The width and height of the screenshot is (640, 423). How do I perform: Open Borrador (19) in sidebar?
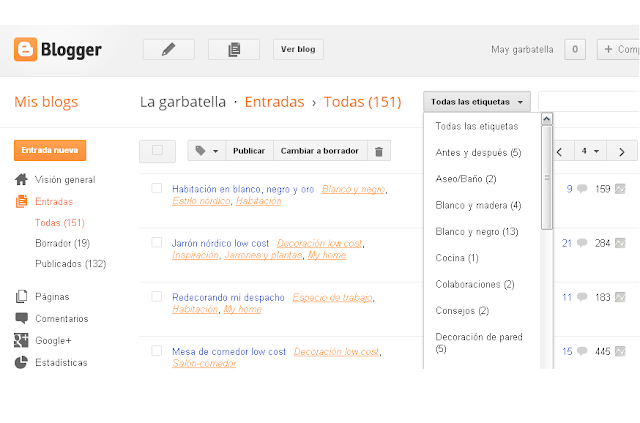pos(62,243)
